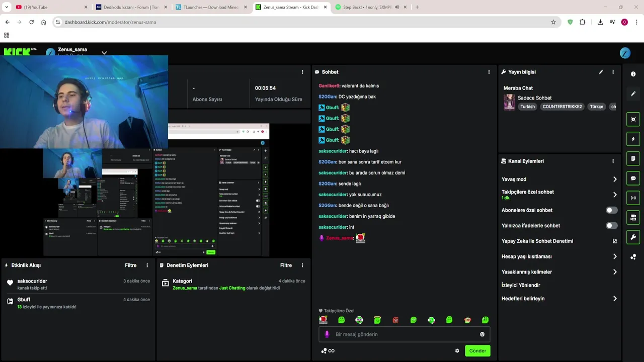Open stats panel three-dot menu
The image size is (644, 362).
pos(302,72)
